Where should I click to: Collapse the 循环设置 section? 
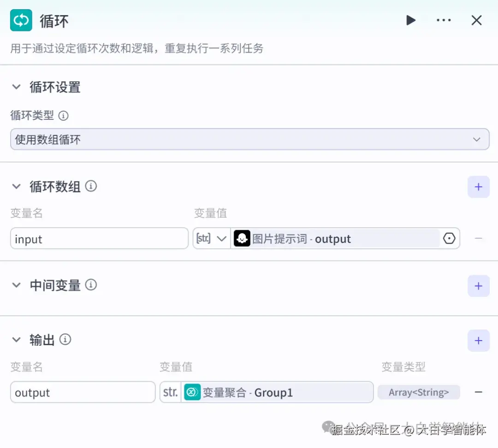(17, 87)
